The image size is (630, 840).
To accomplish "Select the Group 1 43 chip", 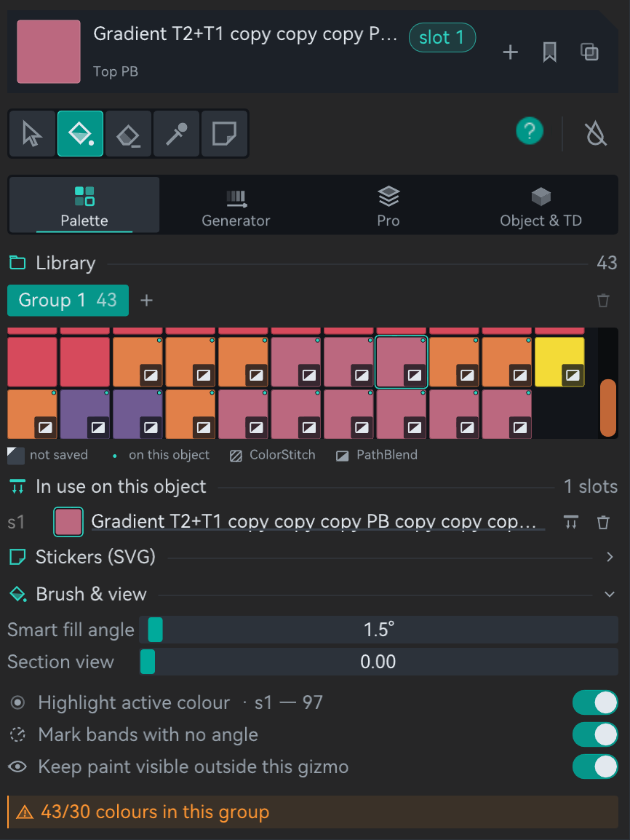I will (68, 300).
